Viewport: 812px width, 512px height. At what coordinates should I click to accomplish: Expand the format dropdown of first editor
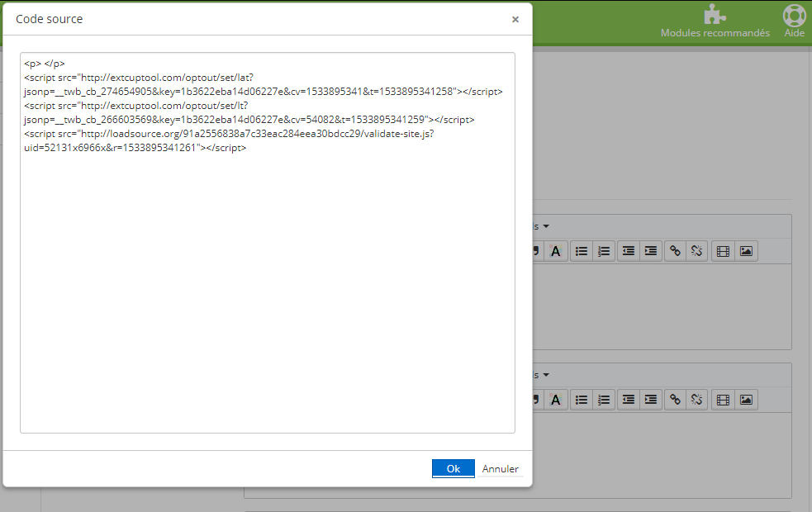pyautogui.click(x=542, y=226)
